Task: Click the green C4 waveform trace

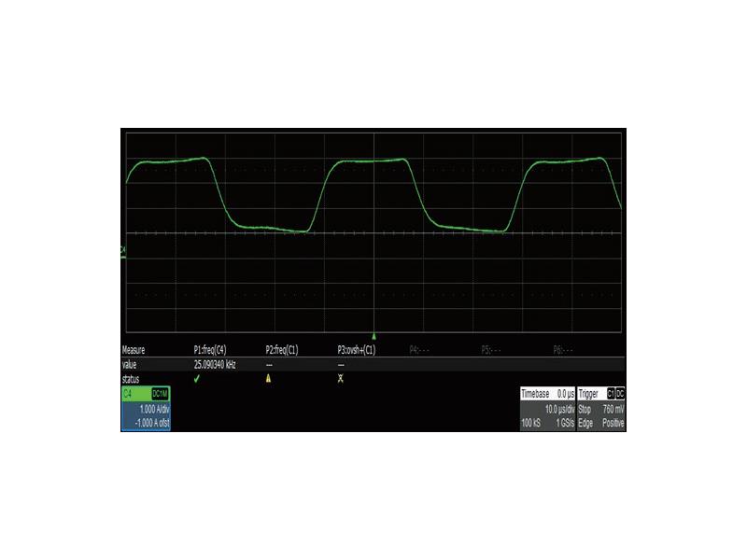Action: pyautogui.click(x=374, y=161)
